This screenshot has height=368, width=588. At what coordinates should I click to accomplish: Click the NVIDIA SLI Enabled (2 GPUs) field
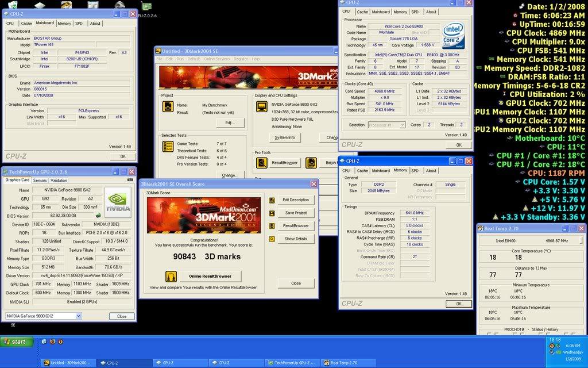82,302
